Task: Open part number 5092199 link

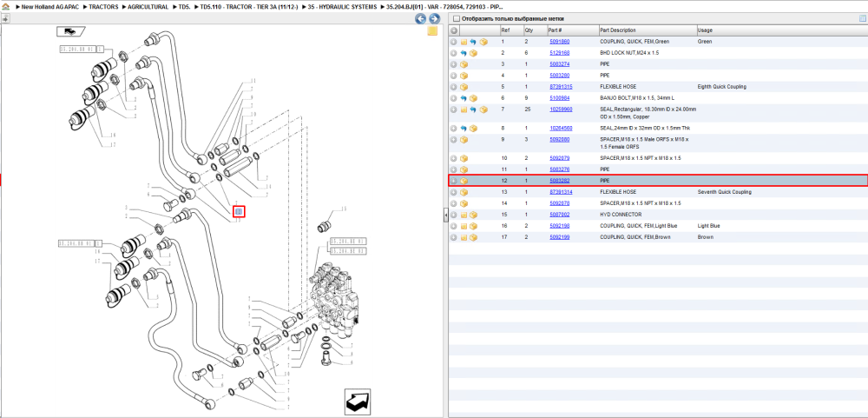Action: (x=559, y=237)
